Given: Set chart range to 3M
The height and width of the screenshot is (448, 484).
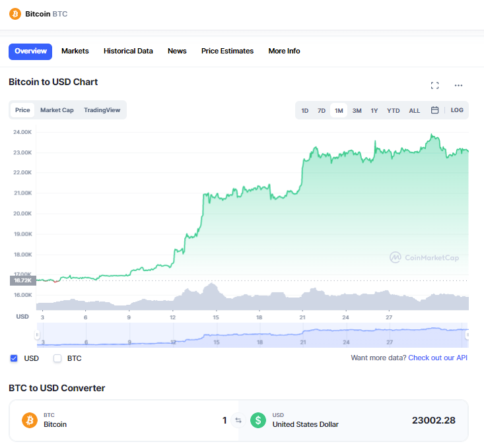Looking at the screenshot, I should coord(357,110).
